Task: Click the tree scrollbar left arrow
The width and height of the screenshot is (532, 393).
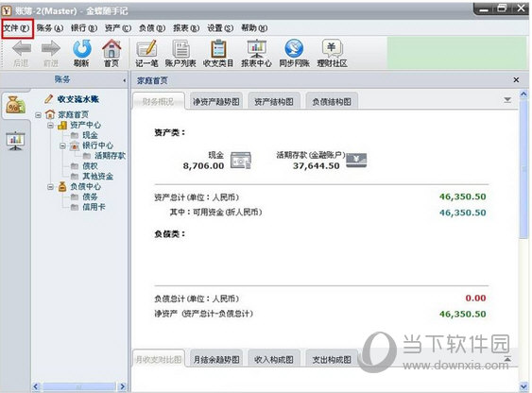Action: 36,386
